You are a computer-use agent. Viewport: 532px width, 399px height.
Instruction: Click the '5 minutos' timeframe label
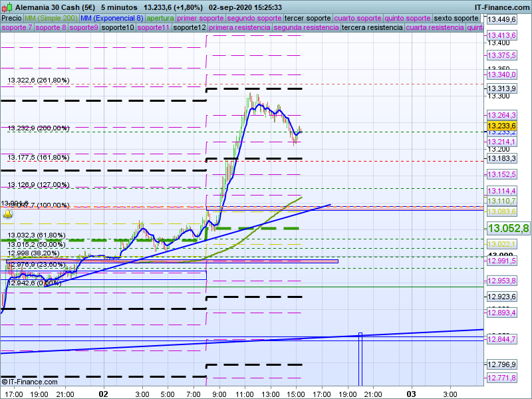(x=119, y=7)
